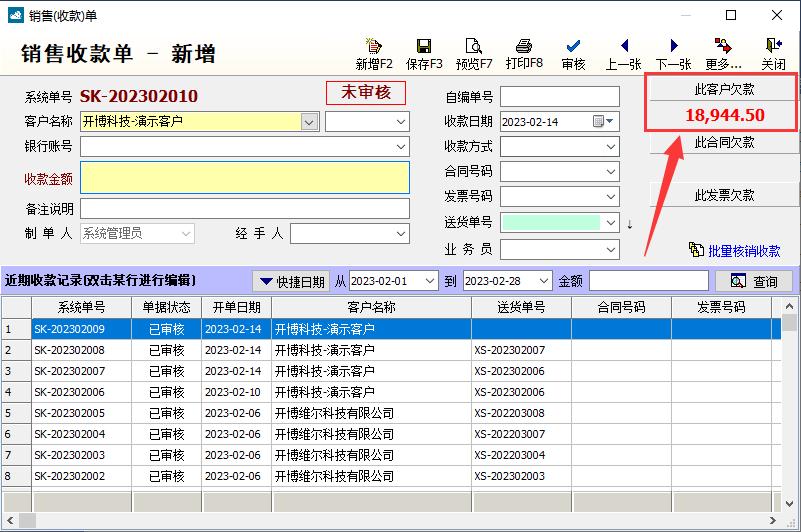Approve the receipt using 审核 checkmark

[x=573, y=54]
